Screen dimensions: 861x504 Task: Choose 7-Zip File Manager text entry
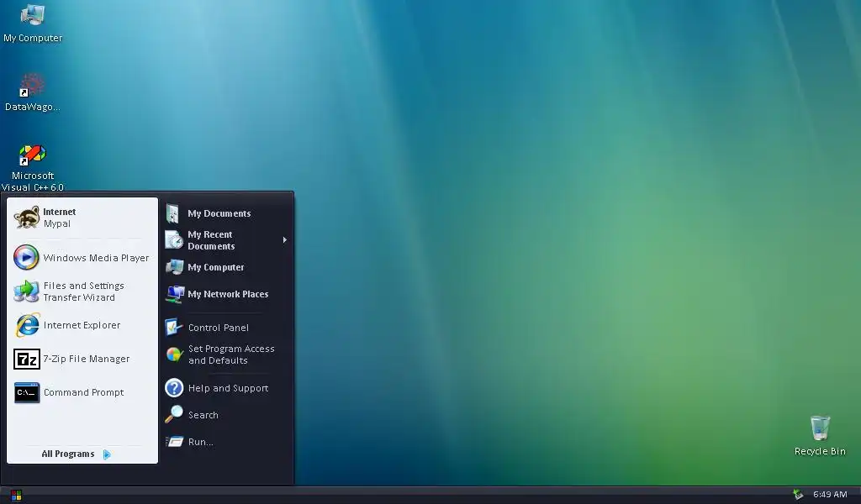coord(87,359)
